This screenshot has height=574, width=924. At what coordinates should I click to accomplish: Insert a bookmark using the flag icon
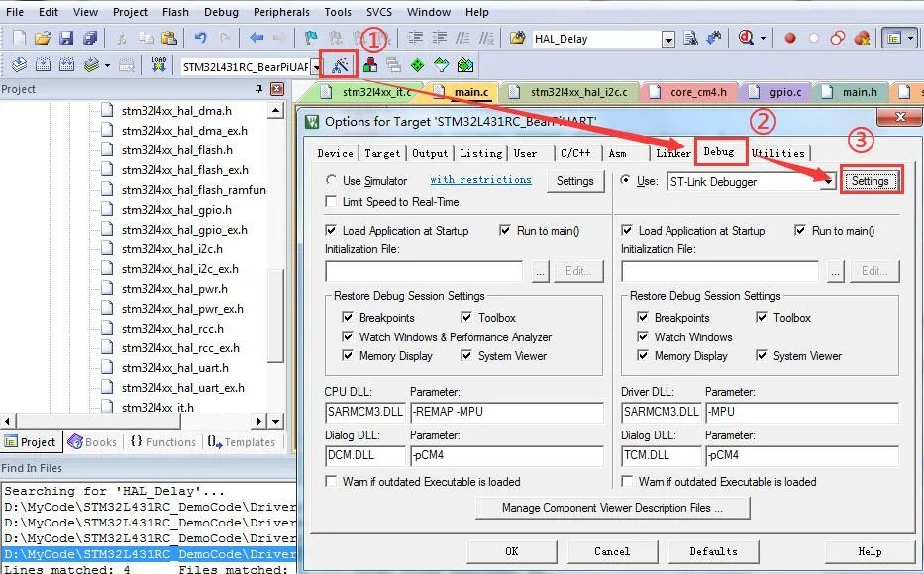click(x=311, y=39)
